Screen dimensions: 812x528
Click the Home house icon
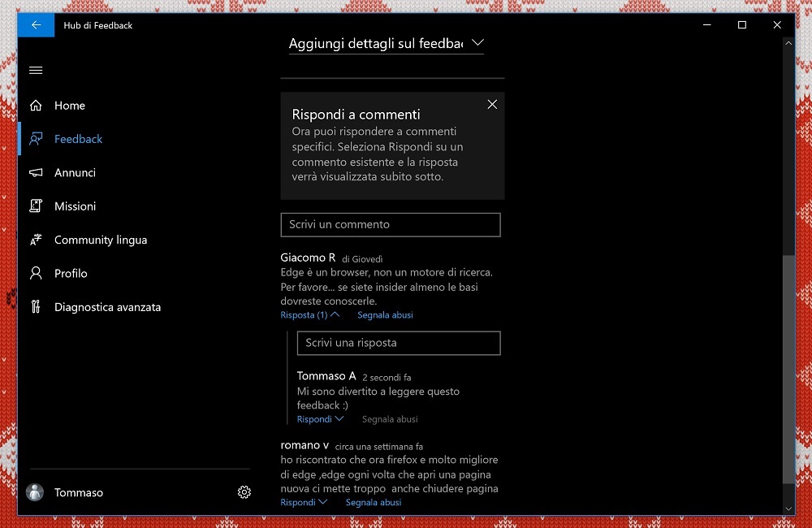36,105
